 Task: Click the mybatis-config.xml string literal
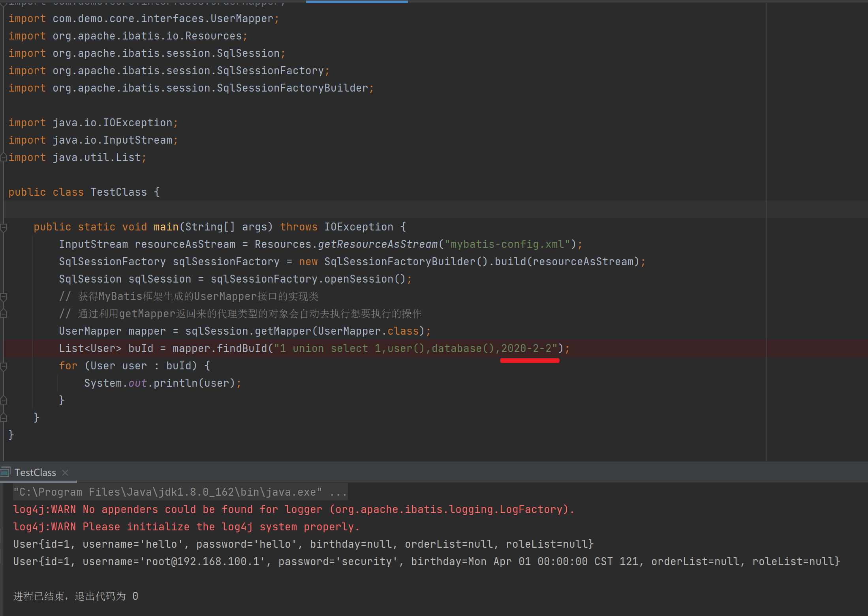coord(507,244)
